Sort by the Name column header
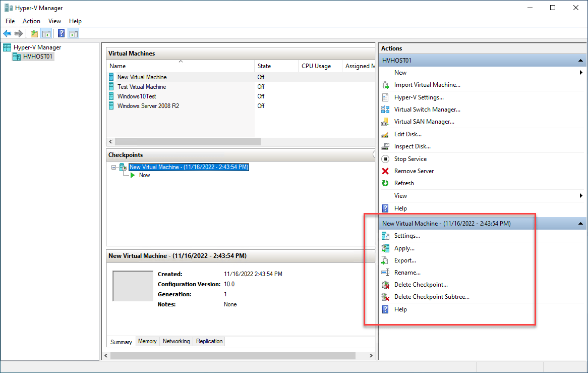This screenshot has height=373, width=588. (x=181, y=66)
